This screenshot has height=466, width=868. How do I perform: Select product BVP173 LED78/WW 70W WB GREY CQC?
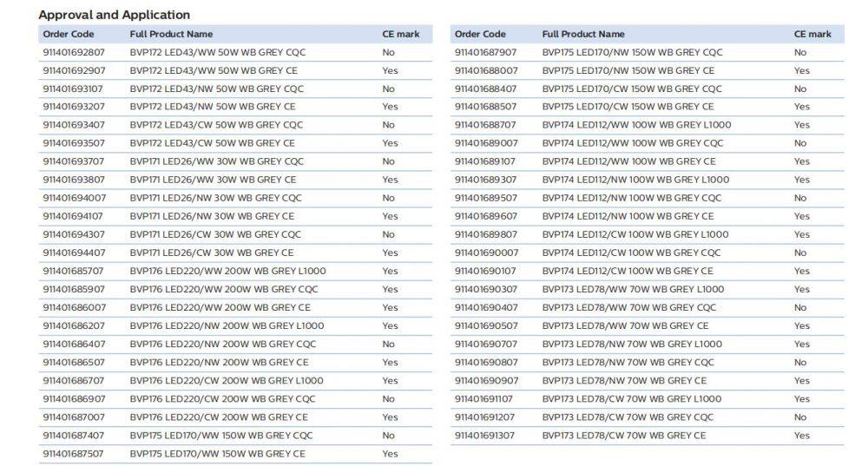tap(628, 307)
